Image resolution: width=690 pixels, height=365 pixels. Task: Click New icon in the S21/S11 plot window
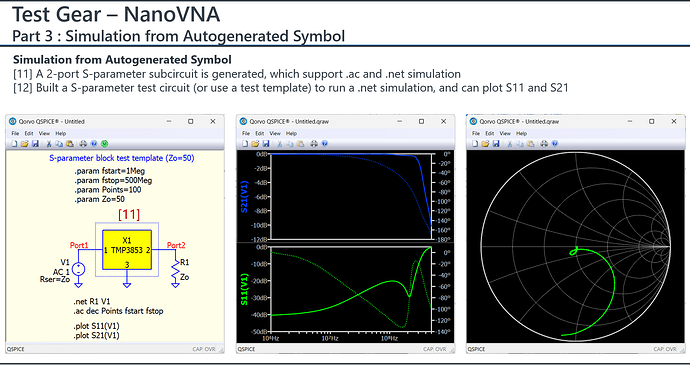(x=245, y=144)
